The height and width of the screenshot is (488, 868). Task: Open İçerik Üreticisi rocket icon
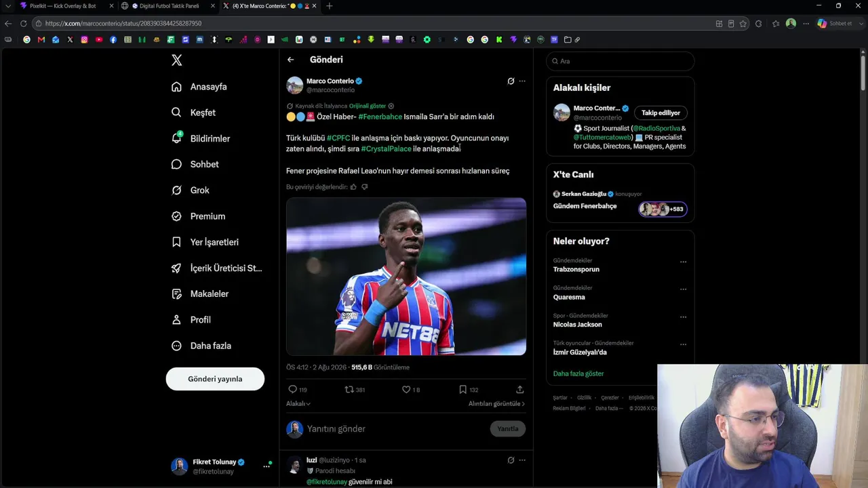click(176, 268)
